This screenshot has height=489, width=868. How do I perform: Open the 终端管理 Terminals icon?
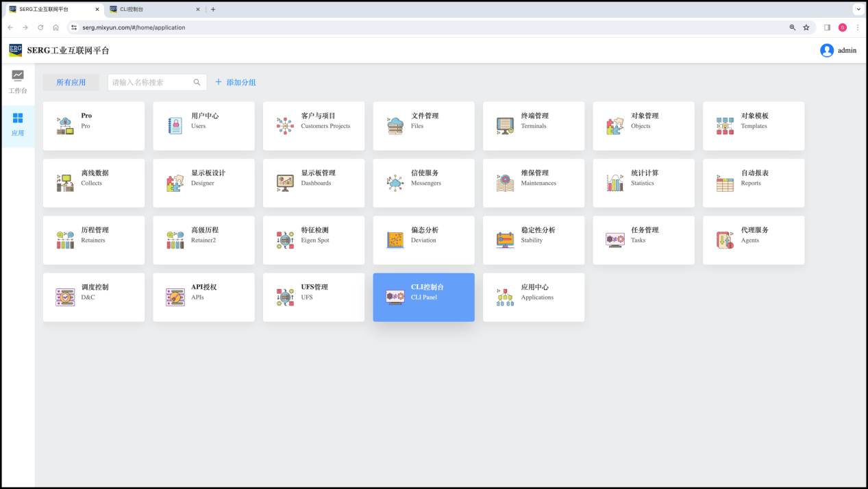click(x=505, y=126)
